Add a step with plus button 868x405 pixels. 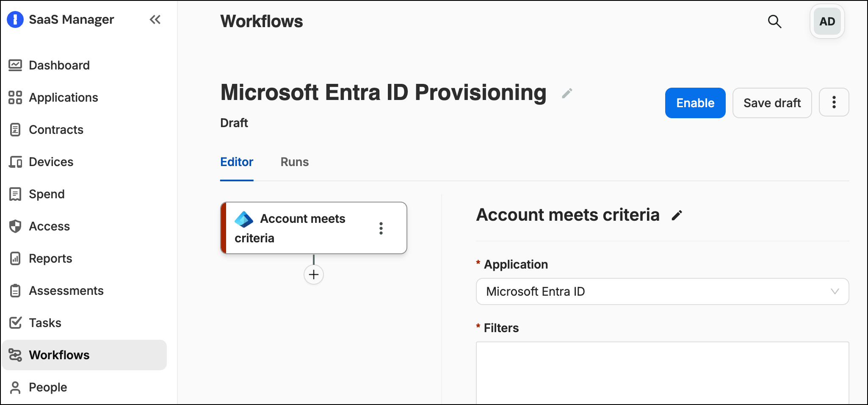click(x=314, y=275)
